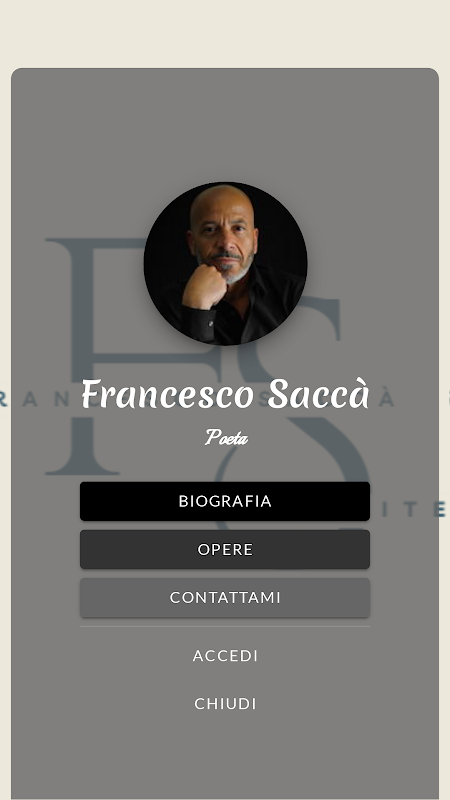
Task: Click the large F letter in background logo
Action: 82,357
